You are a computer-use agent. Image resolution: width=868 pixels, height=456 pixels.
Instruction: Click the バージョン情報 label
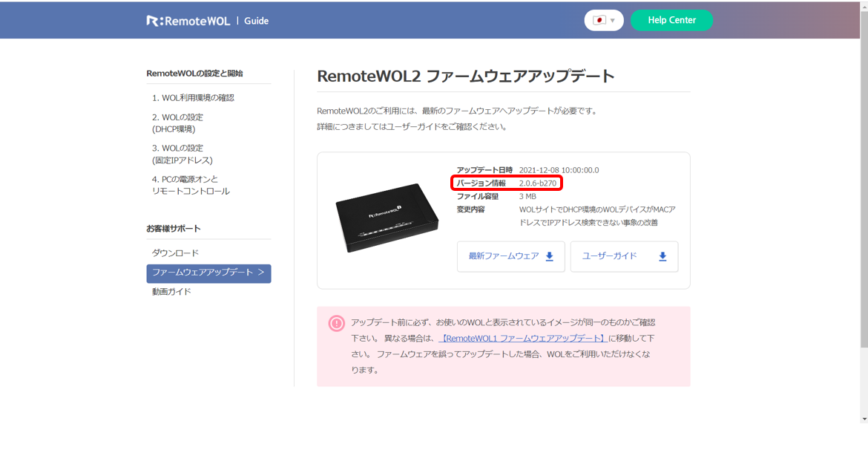pos(481,183)
